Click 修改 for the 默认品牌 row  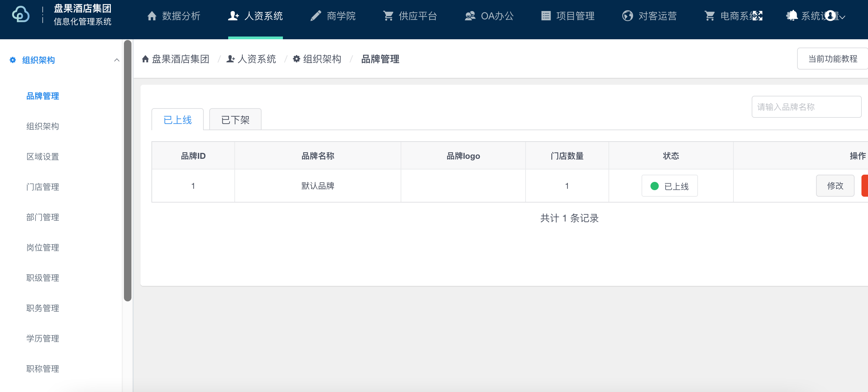click(x=835, y=186)
